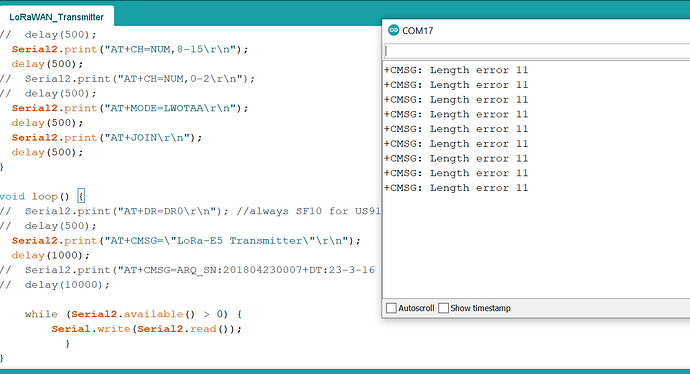Click the COM17 window title text
The image size is (690, 374).
coord(418,31)
